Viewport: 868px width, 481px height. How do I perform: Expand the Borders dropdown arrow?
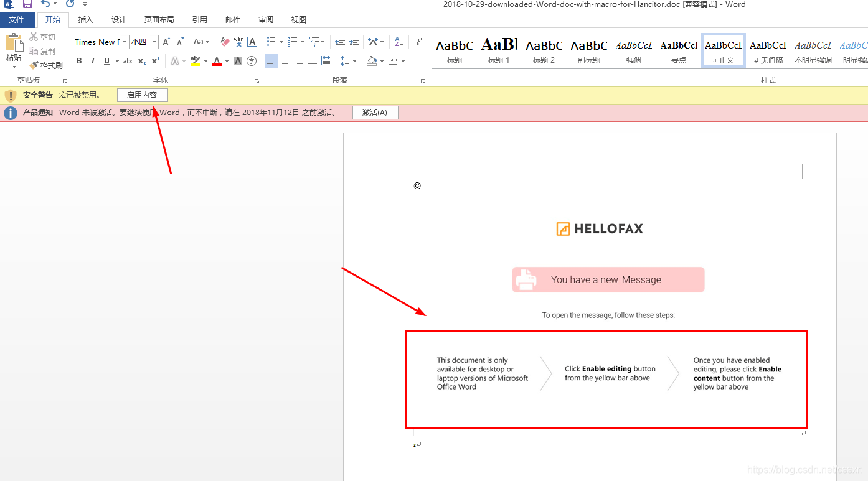(403, 61)
